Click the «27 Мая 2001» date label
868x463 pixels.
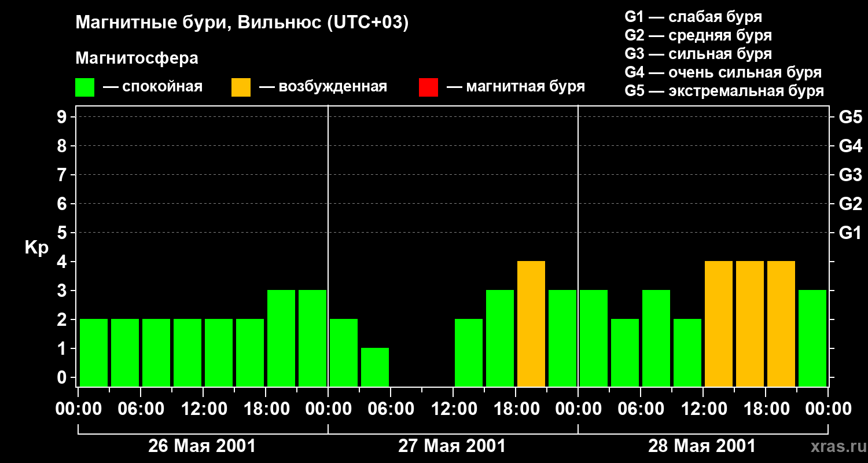pyautogui.click(x=452, y=446)
